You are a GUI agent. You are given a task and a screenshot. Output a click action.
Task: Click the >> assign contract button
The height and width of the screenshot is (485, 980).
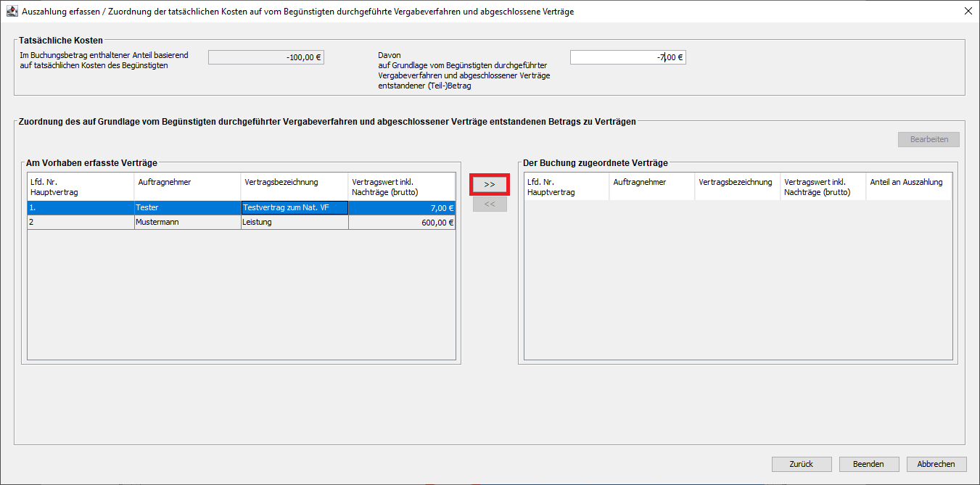pos(490,185)
